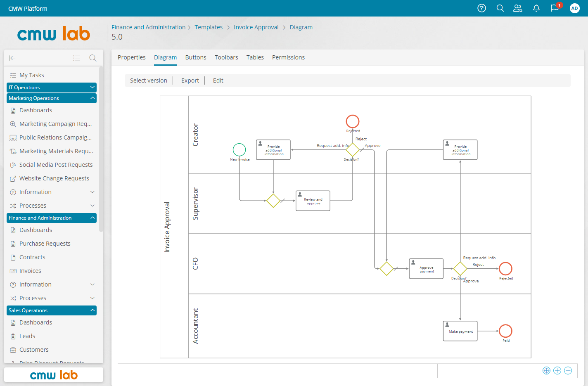Switch to the Permissions tab
588x386 pixels.
[x=288, y=57]
